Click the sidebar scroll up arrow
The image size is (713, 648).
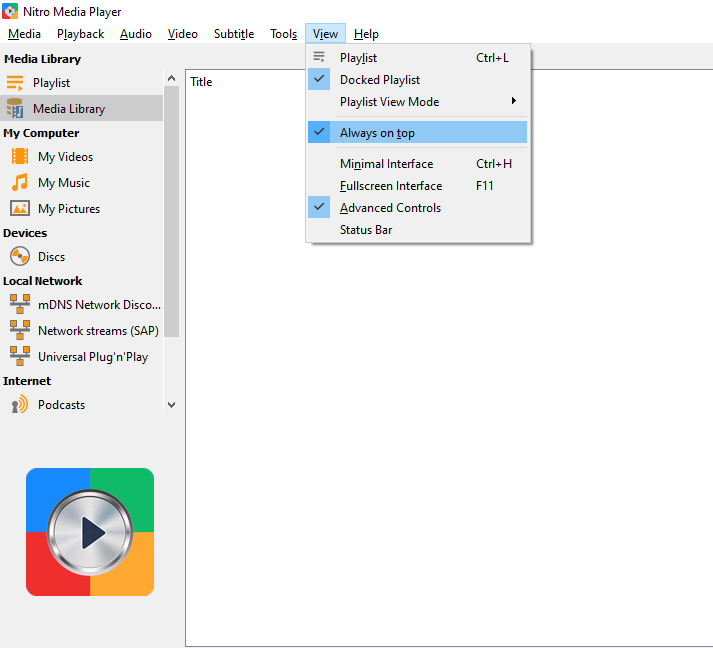pos(171,79)
